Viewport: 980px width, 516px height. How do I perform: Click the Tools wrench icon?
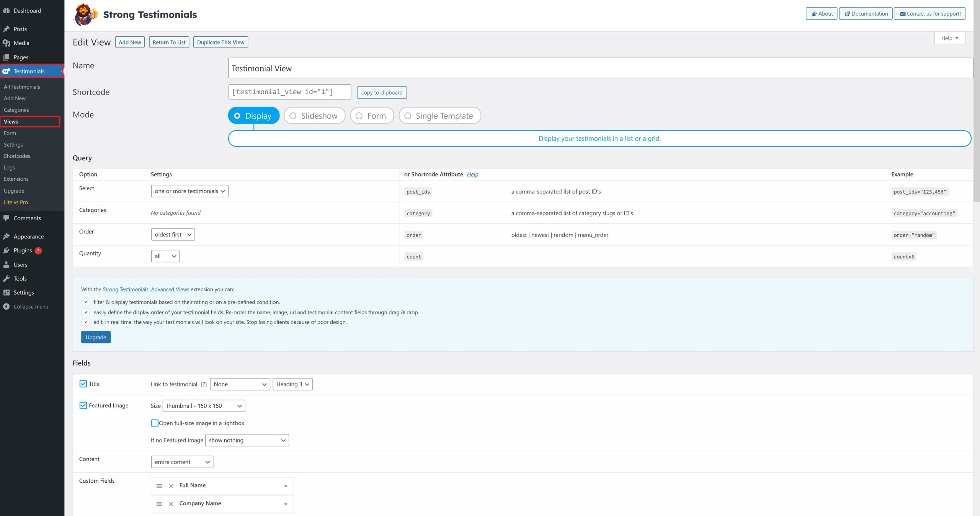[x=7, y=279]
